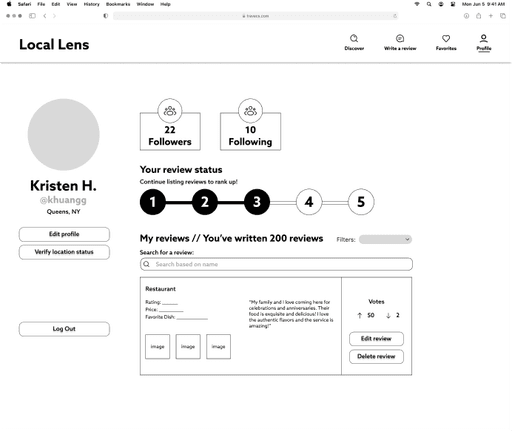Open the Edit menu
The height and width of the screenshot is (431, 512).
[56, 4]
